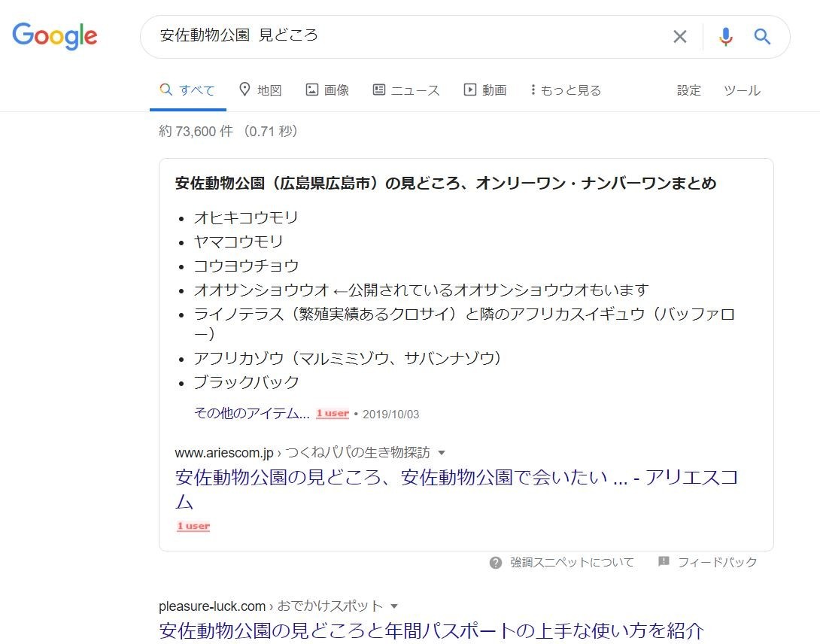820x644 pixels.
Task: Click the 1 user badge beside その他のアイテム
Action: pyautogui.click(x=332, y=413)
